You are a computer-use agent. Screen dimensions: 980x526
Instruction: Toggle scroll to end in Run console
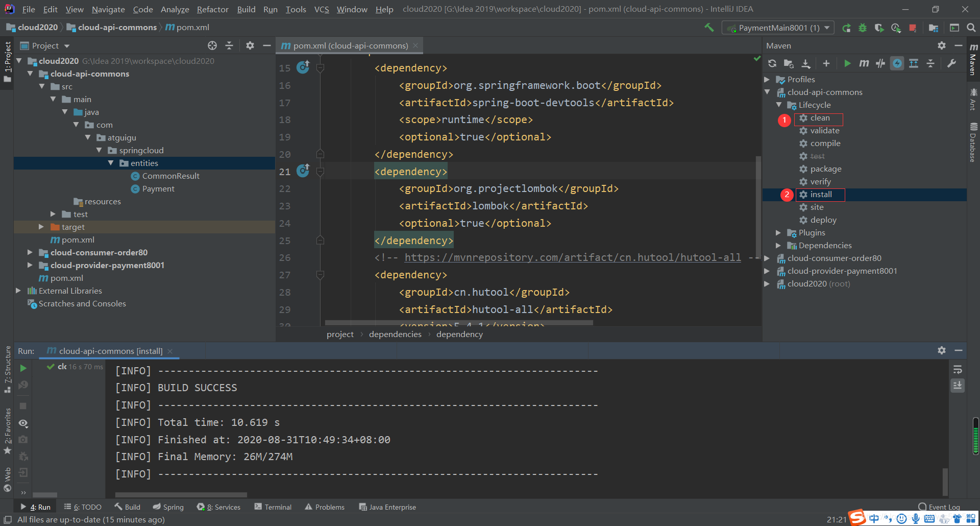[x=958, y=386]
